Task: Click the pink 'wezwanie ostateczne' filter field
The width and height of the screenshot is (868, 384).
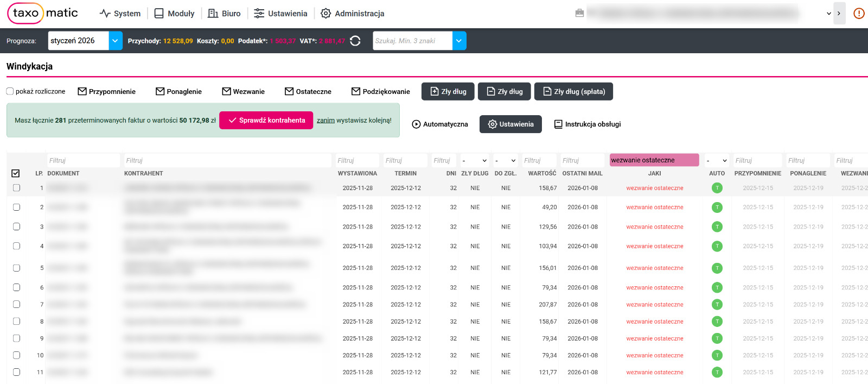Action: pos(654,160)
